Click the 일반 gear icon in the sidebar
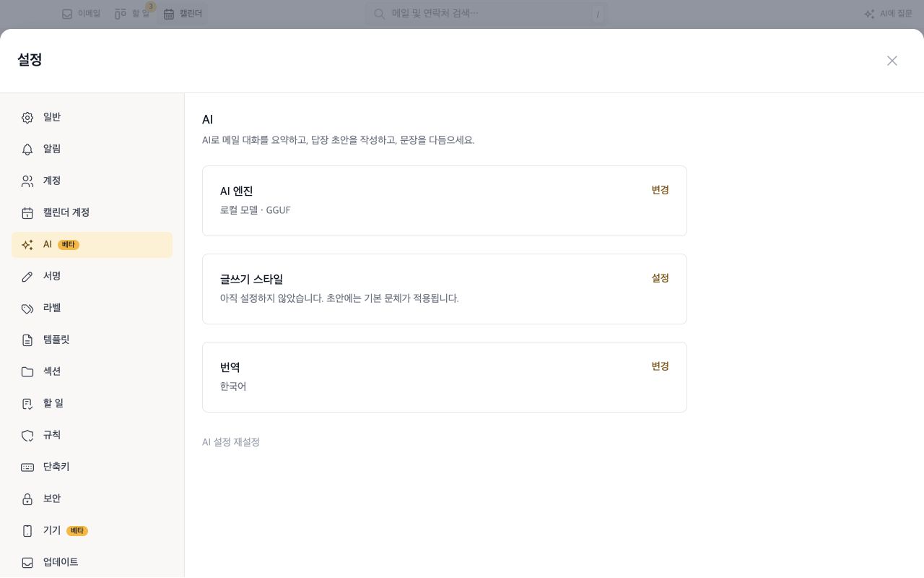The height and width of the screenshot is (578, 924). [x=27, y=117]
